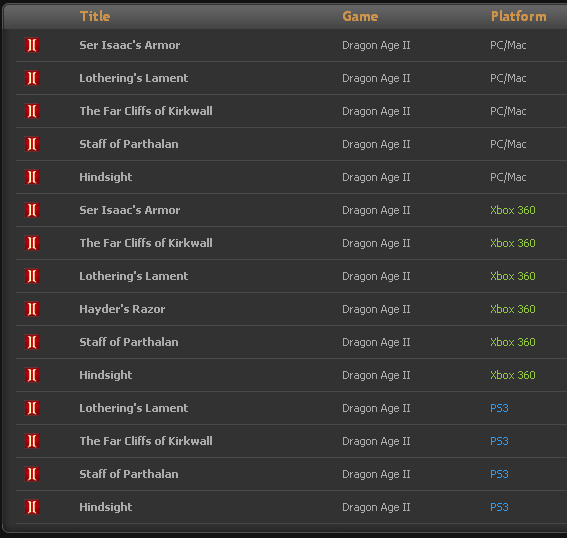Image resolution: width=567 pixels, height=538 pixels.
Task: Click PC/Mac platform for Staff of Parthalan
Action: pyautogui.click(x=508, y=144)
